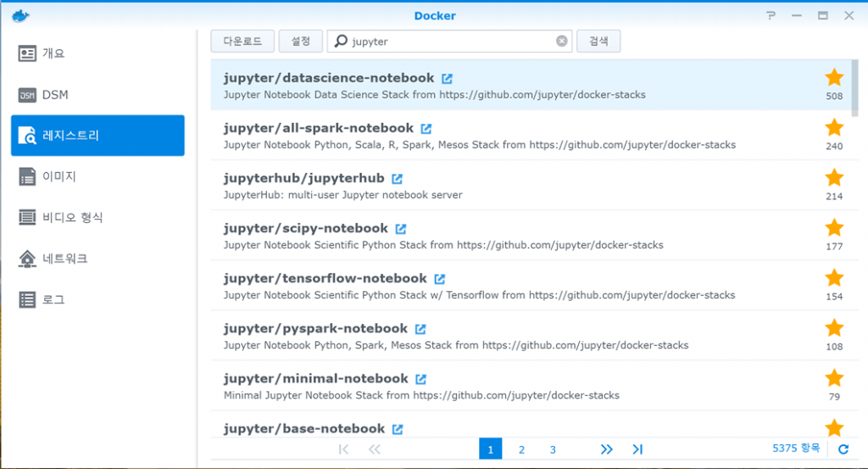Screen dimensions: 868x469
Task: Open external link for jupyter/minimal-notebook
Action: coord(420,379)
